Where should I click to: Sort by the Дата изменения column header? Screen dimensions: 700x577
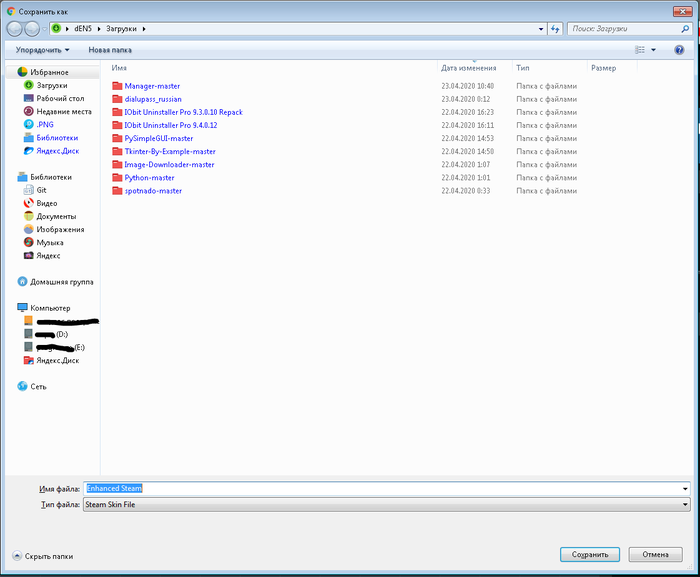pyautogui.click(x=468, y=68)
